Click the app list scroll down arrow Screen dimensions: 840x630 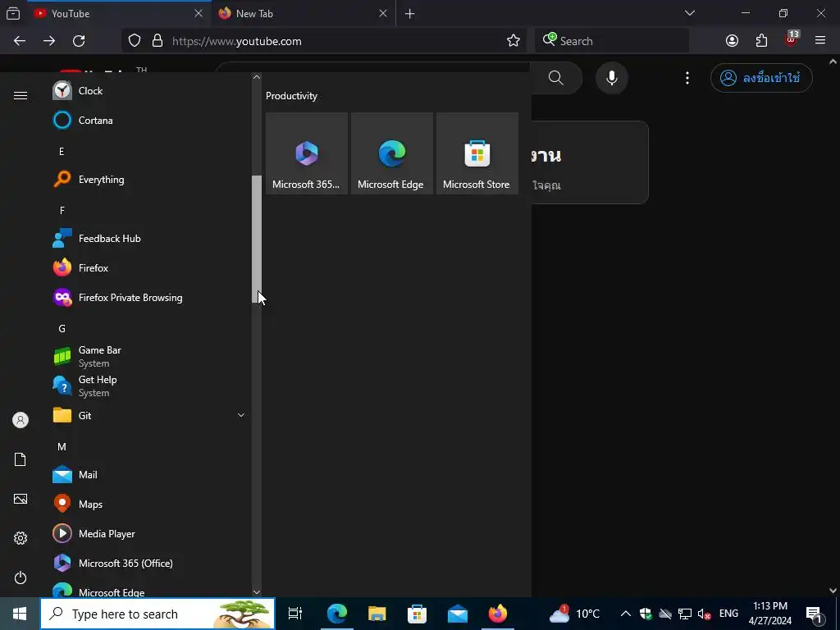[257, 592]
